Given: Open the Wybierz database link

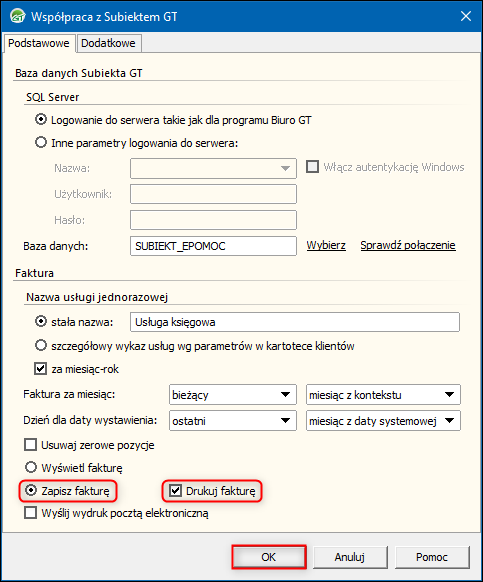Looking at the screenshot, I should (x=326, y=245).
